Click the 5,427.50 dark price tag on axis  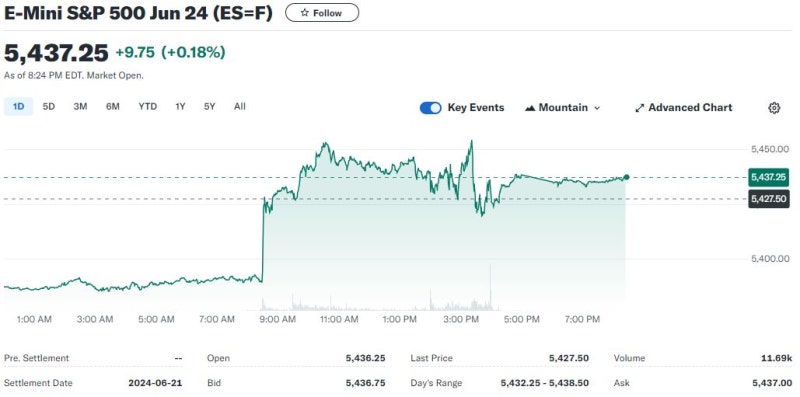768,198
